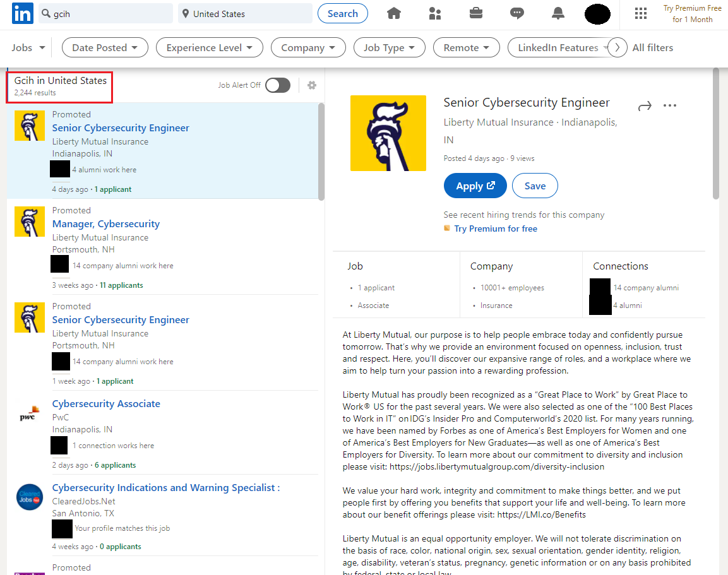
Task: Click '10001+ employees' in Company section
Action: tap(512, 288)
